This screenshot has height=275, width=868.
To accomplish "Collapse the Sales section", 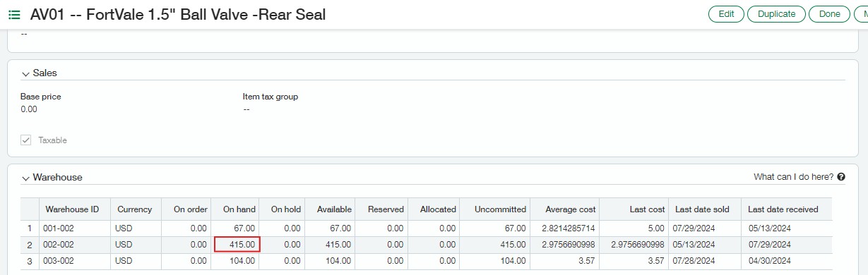I will coord(26,73).
